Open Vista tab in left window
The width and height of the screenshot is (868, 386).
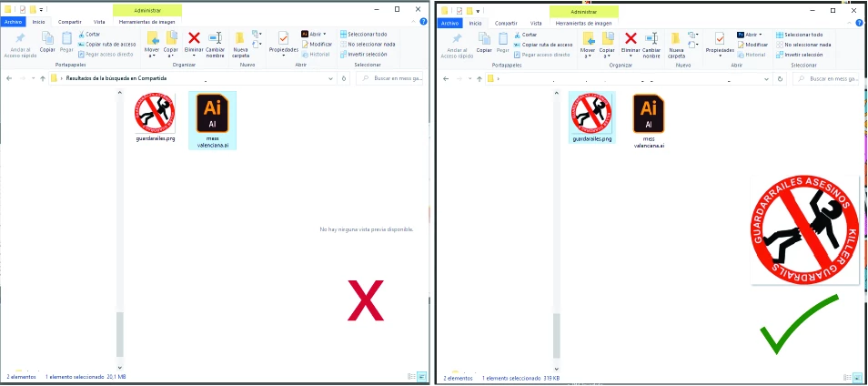point(99,22)
